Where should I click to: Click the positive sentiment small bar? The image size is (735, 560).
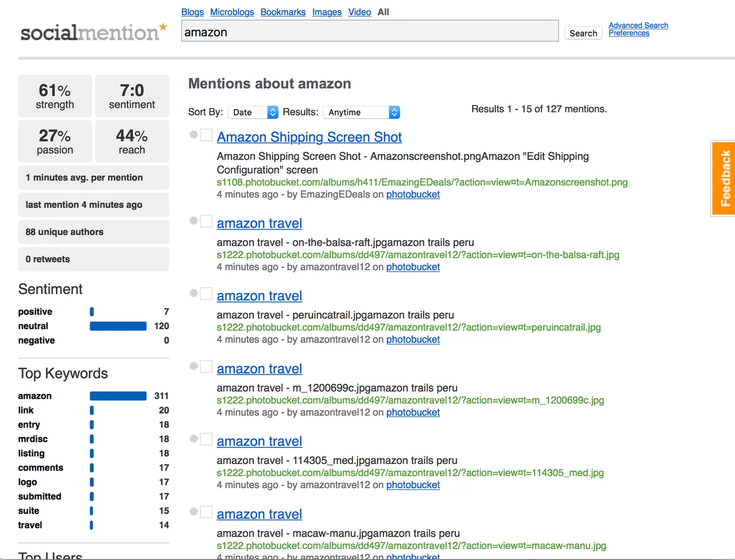tap(92, 312)
